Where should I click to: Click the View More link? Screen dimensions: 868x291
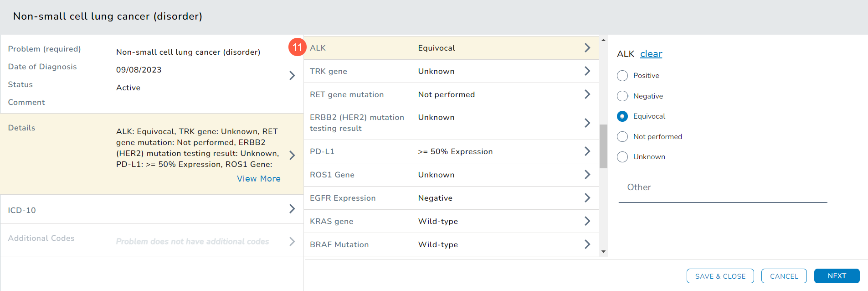[x=258, y=179]
